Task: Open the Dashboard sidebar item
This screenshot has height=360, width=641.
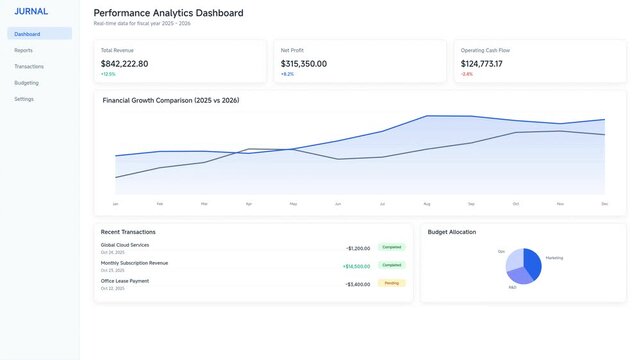Action: [x=40, y=34]
